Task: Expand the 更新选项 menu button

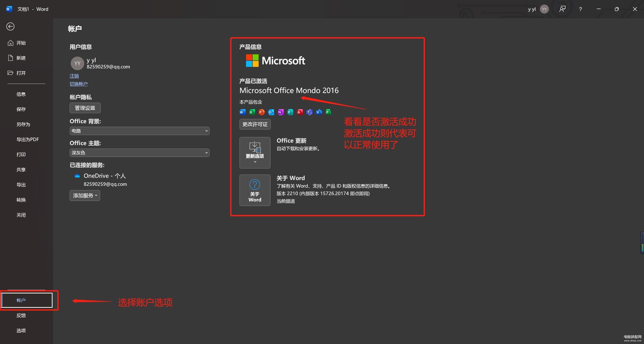Action: coord(255,153)
